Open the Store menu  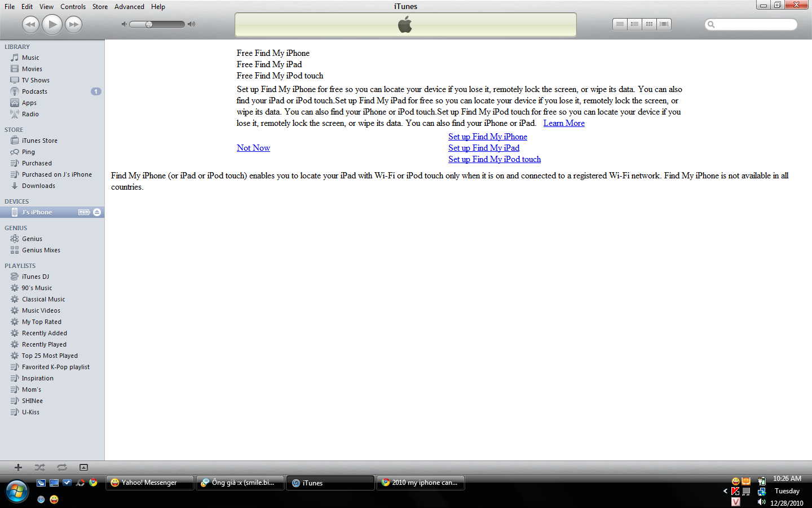click(x=100, y=7)
